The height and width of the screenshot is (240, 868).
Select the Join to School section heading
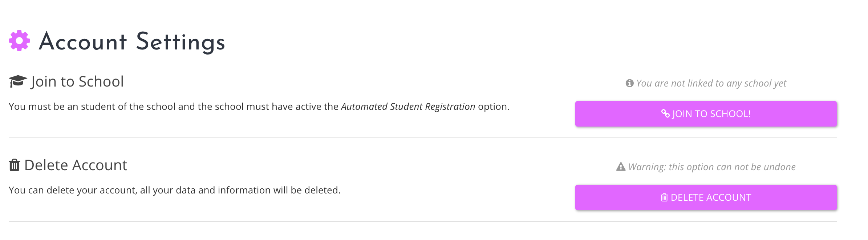click(x=76, y=81)
